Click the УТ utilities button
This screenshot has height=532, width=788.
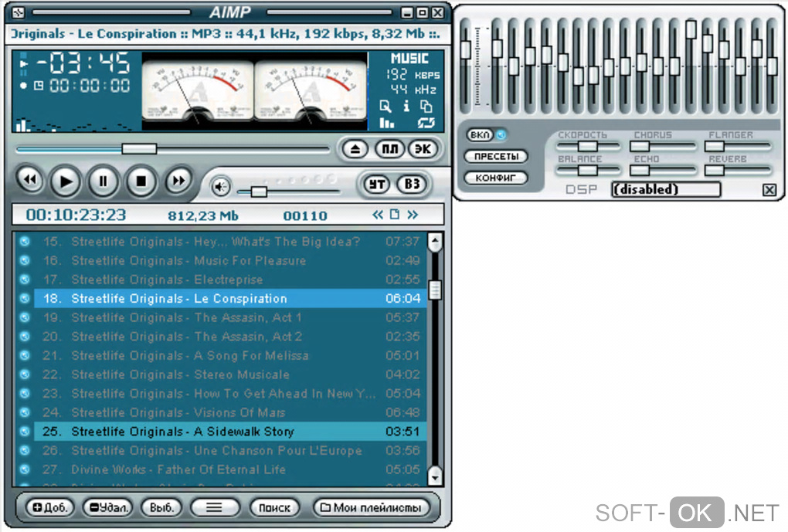377,185
